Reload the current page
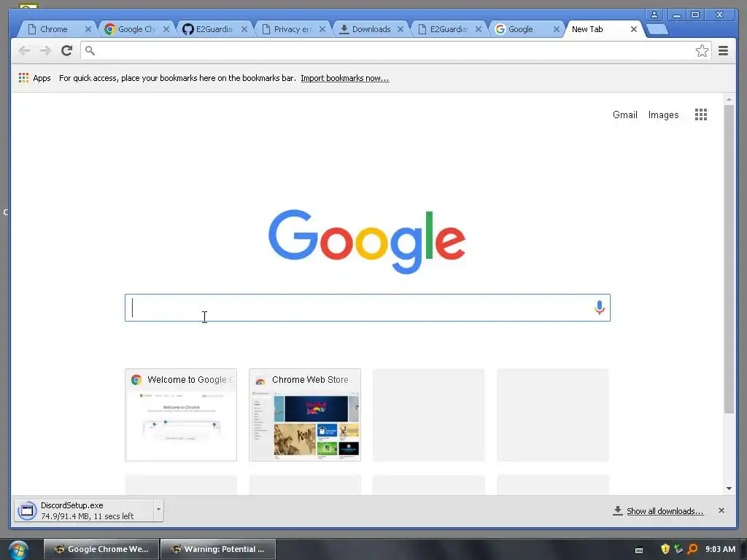Image resolution: width=747 pixels, height=560 pixels. [66, 50]
